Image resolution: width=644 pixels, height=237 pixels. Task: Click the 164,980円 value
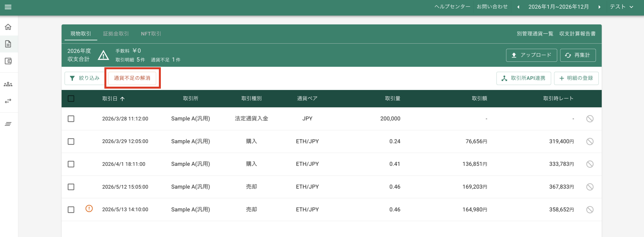pos(475,209)
